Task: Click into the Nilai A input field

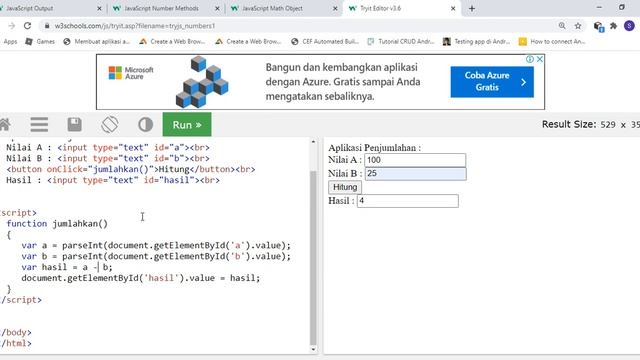Action: [415, 160]
